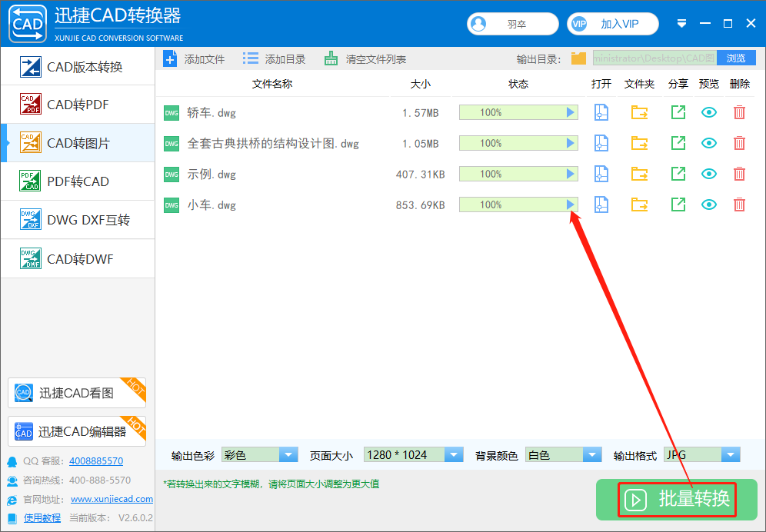The image size is (766, 532).
Task: Open file for 轿车.dwg row
Action: [601, 112]
